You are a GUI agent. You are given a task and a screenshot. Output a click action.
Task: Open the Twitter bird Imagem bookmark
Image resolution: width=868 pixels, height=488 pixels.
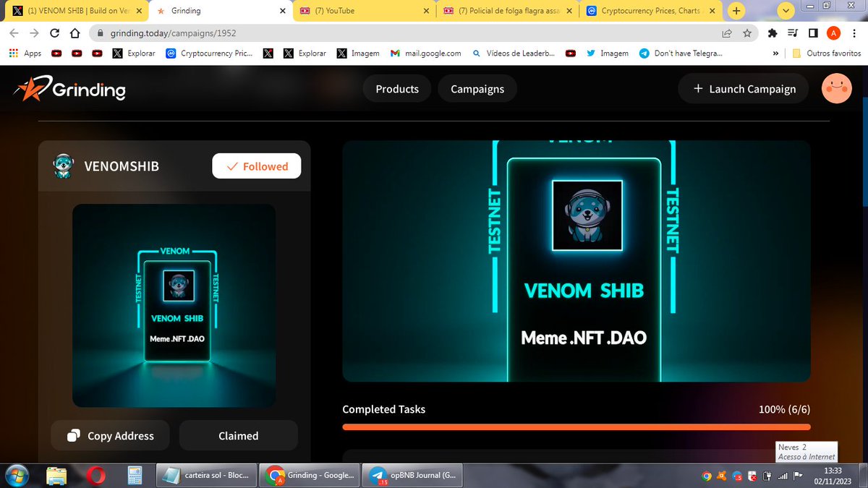point(607,53)
